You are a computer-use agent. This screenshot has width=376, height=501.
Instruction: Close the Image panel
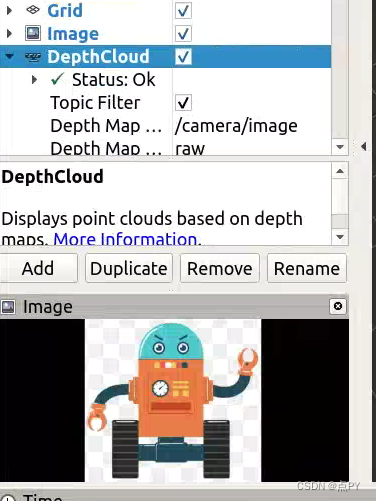(338, 306)
